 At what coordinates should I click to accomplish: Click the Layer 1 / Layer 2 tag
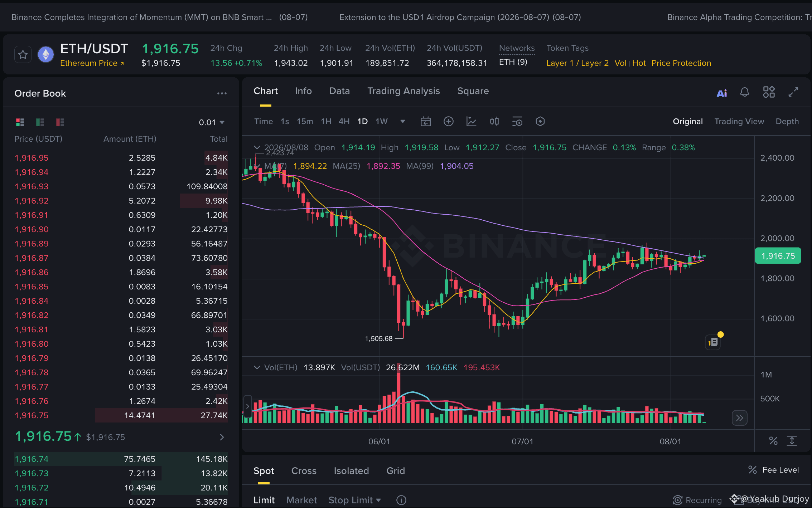coord(577,63)
